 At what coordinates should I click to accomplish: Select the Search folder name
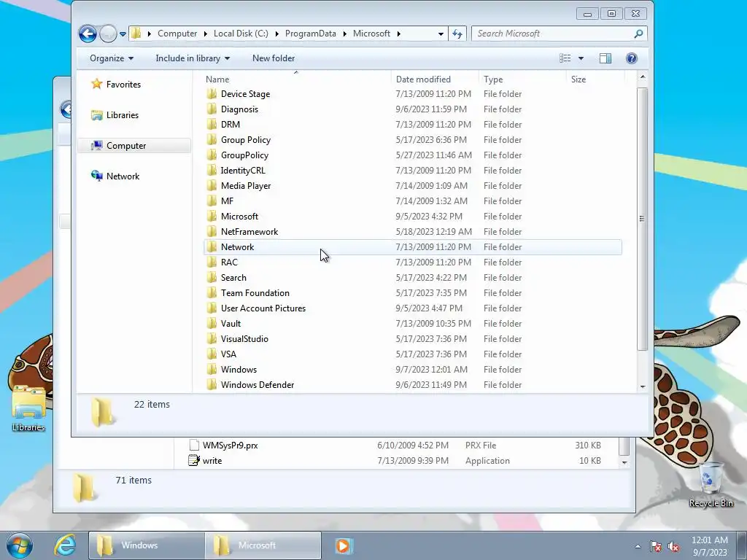pyautogui.click(x=233, y=278)
